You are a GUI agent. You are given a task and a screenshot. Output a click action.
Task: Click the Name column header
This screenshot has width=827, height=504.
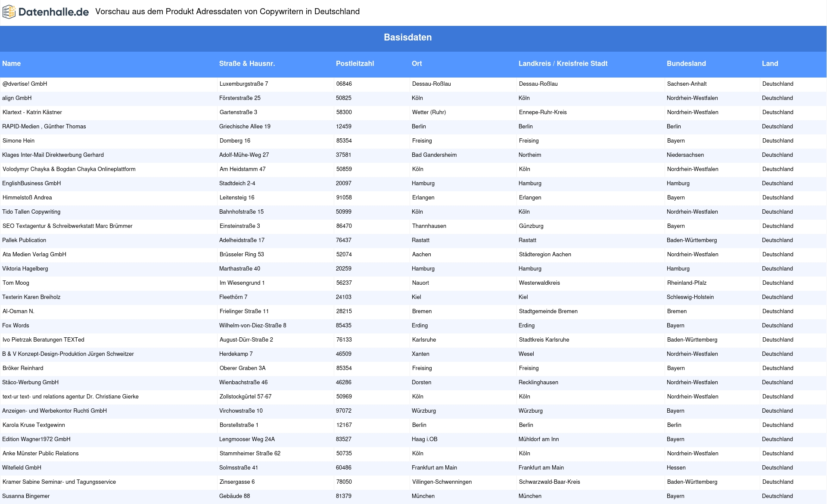11,64
